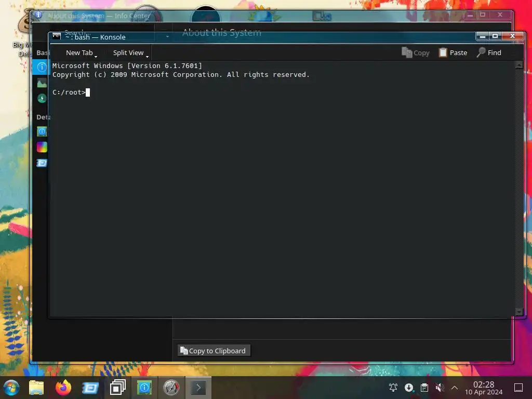Click the Konsole scrollbar up arrow
This screenshot has height=399, width=532.
click(x=519, y=65)
